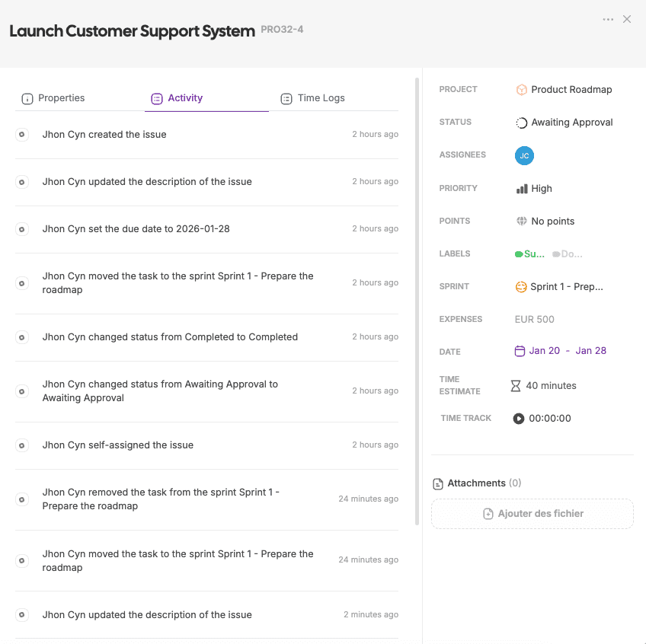
Task: Close the issue detail panel
Action: tap(627, 19)
